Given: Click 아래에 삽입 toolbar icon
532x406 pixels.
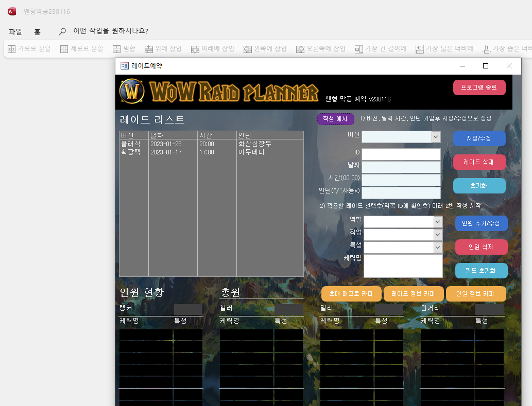Looking at the screenshot, I should [x=195, y=49].
